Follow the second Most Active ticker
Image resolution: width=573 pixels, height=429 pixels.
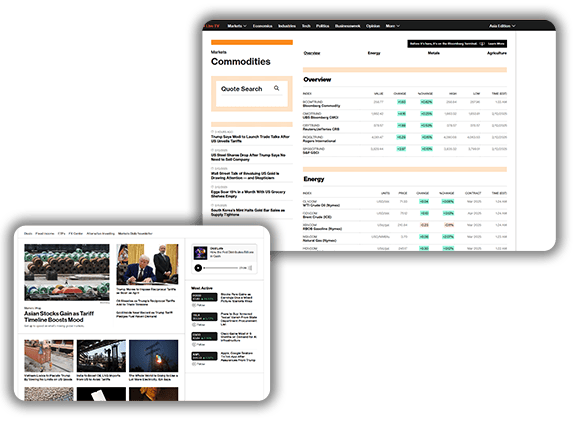tap(199, 324)
